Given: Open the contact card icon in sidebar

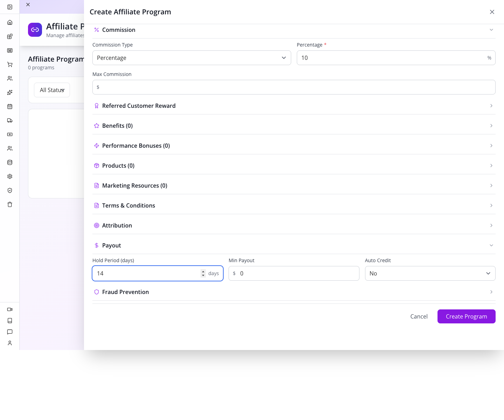Looking at the screenshot, I should (10, 50).
